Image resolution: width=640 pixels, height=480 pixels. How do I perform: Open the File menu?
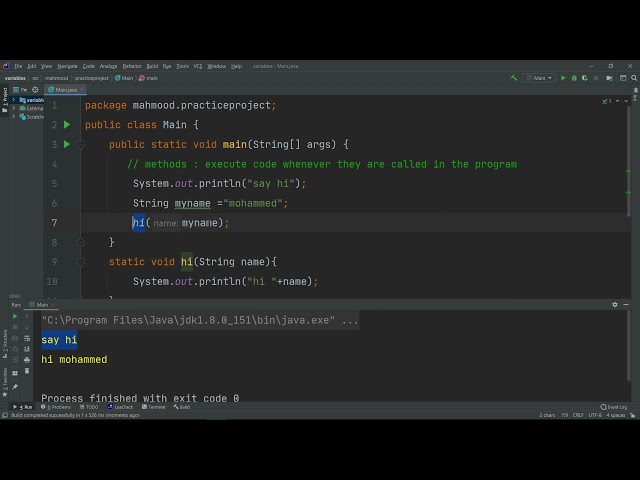[18, 66]
